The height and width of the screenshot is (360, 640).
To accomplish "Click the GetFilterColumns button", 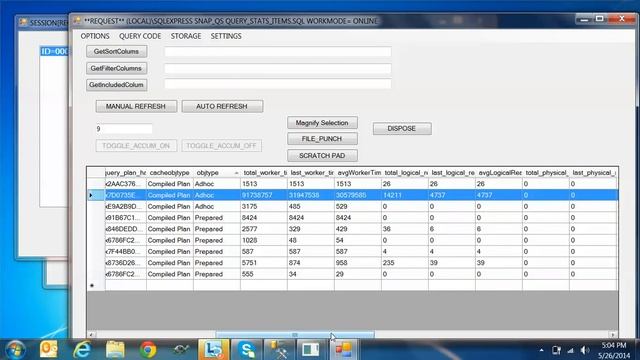I will [117, 68].
